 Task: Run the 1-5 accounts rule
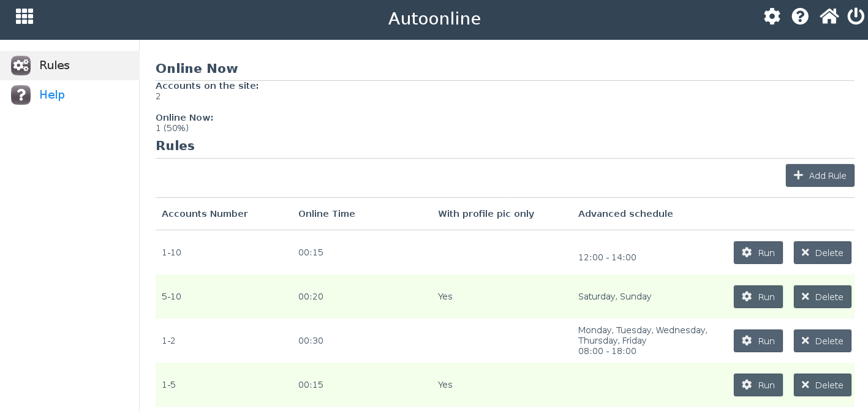coord(758,385)
